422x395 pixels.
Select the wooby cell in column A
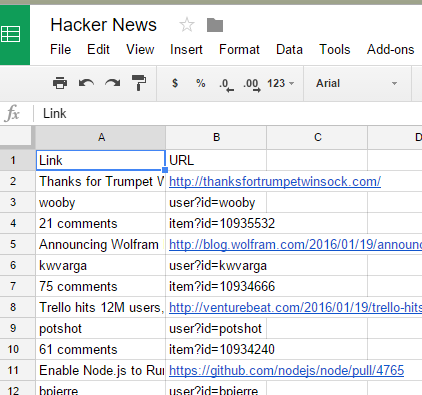100,203
